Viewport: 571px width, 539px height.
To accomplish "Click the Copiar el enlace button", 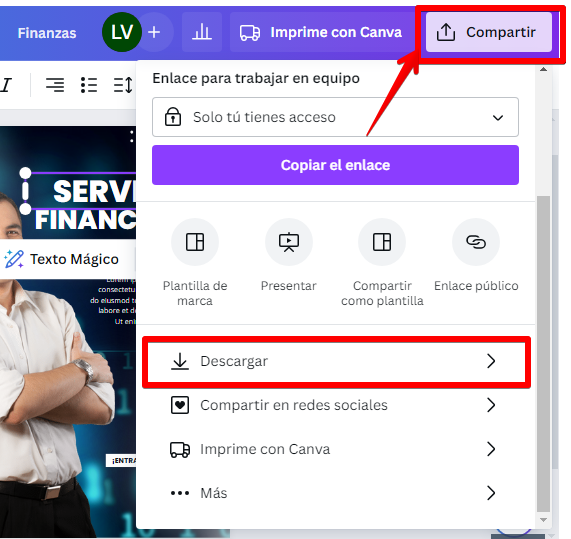I will tap(335, 165).
